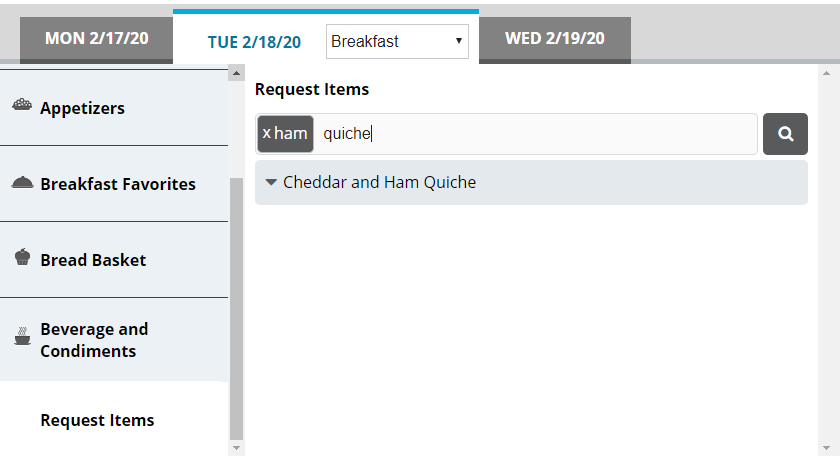Select Request Items in the sidebar
The image size is (840, 456).
tap(97, 420)
